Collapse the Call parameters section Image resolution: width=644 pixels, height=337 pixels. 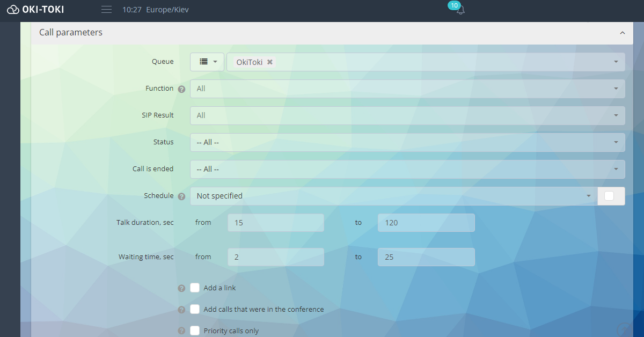tap(623, 33)
